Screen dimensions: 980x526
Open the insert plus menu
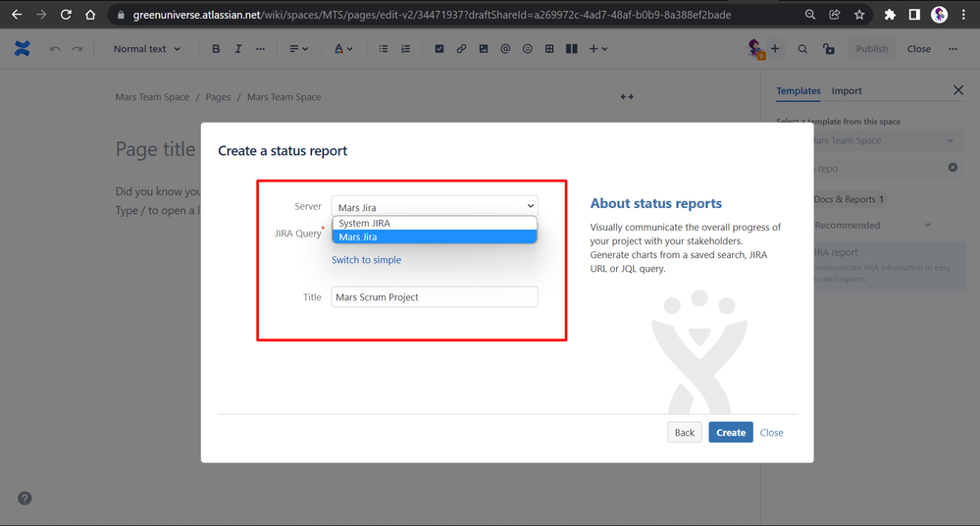tap(598, 49)
